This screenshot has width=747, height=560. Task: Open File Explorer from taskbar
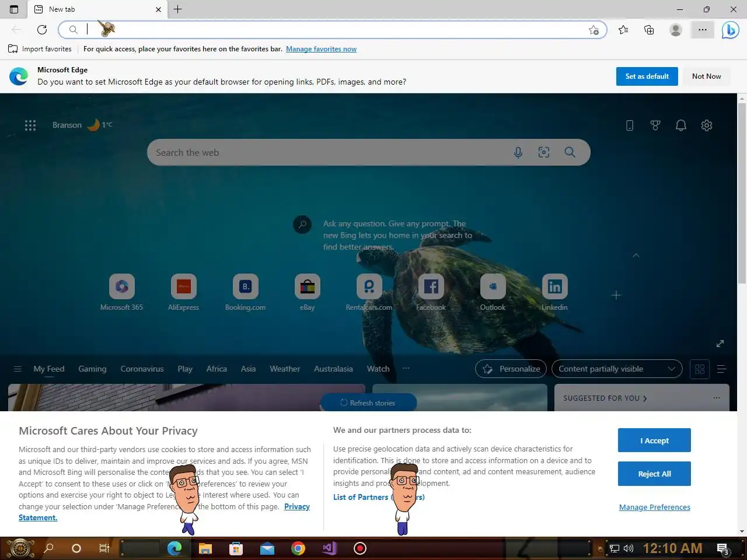[x=205, y=548]
